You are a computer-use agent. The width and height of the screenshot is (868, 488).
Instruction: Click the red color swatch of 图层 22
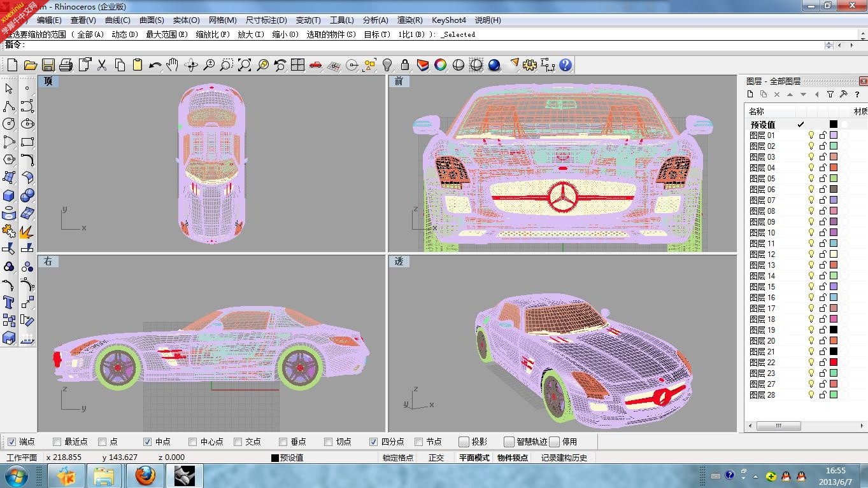(834, 363)
